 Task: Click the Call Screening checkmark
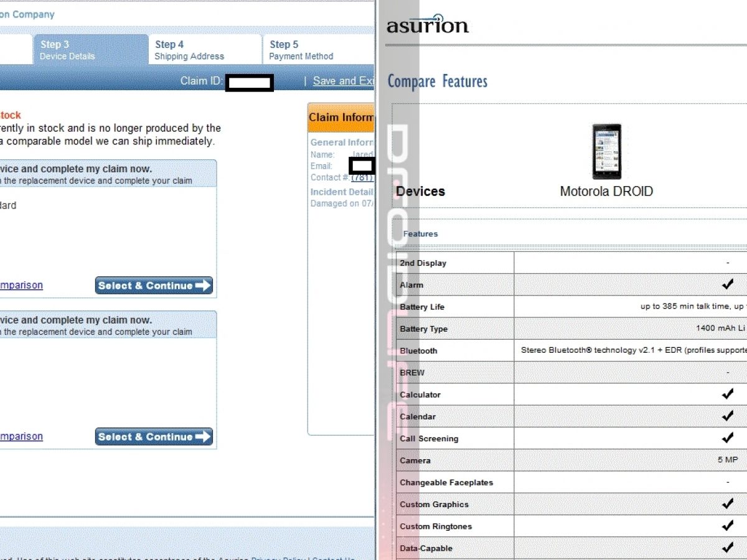point(727,438)
